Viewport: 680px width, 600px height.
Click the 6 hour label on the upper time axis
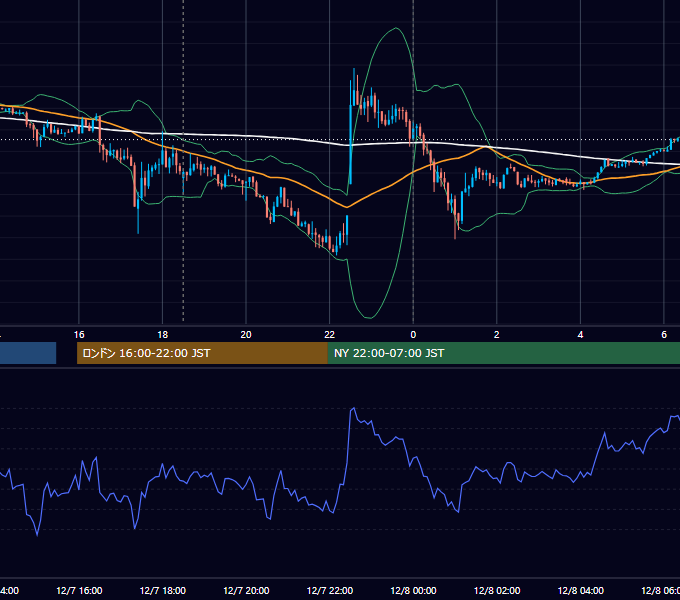point(664,335)
